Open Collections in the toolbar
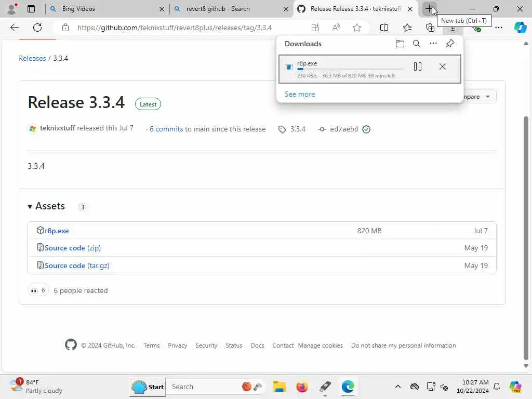The image size is (532, 399). coord(430,28)
